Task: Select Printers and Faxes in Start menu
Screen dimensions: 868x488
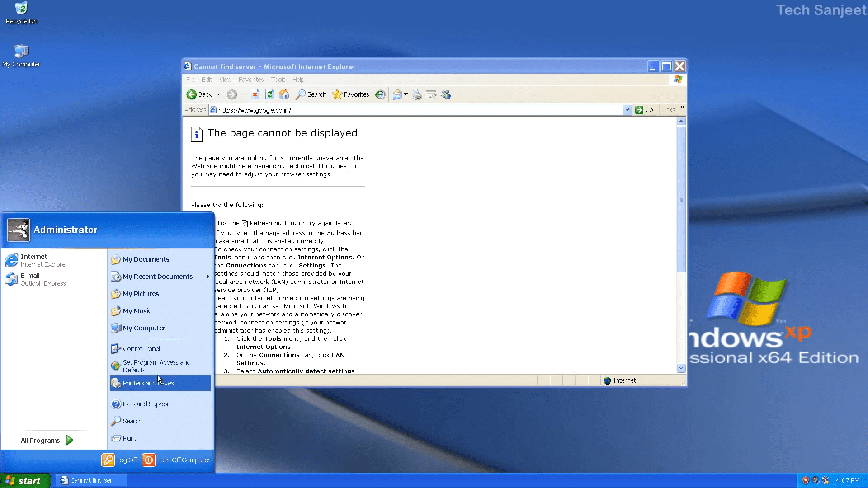Action: coord(148,383)
